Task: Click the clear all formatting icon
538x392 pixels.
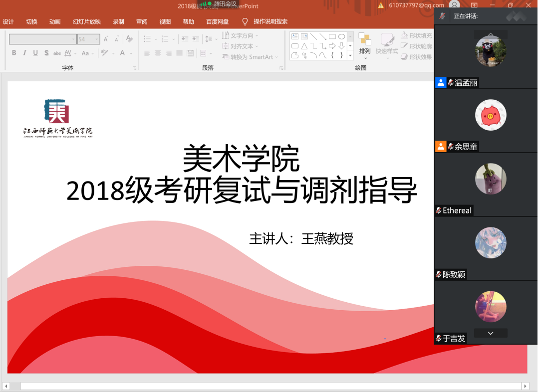Action: click(129, 39)
